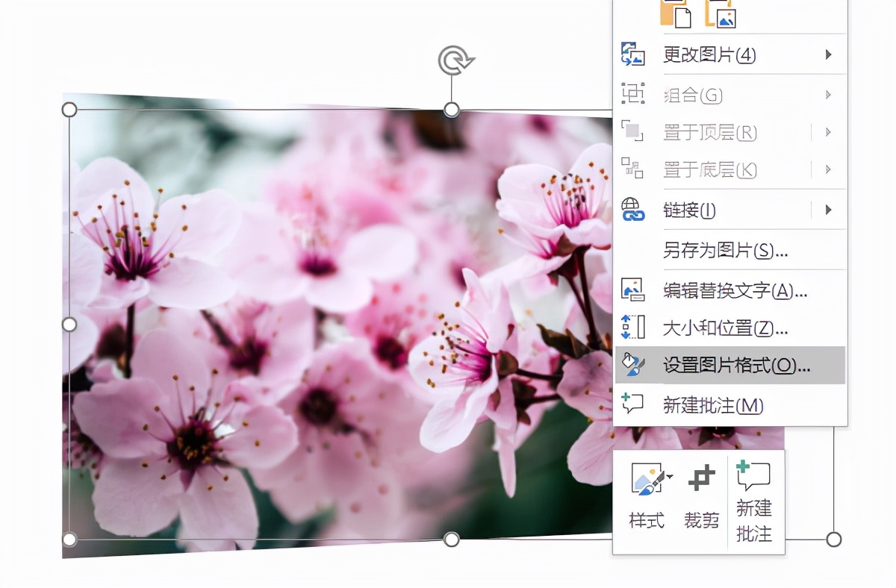Choose the first paste option icon at top
Viewport: 896px width, 588px height.
point(676,13)
